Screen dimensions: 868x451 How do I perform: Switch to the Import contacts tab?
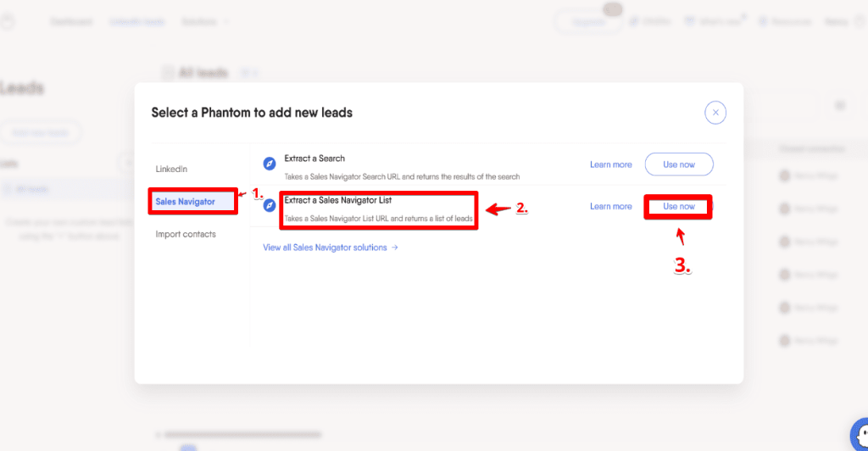tap(186, 234)
